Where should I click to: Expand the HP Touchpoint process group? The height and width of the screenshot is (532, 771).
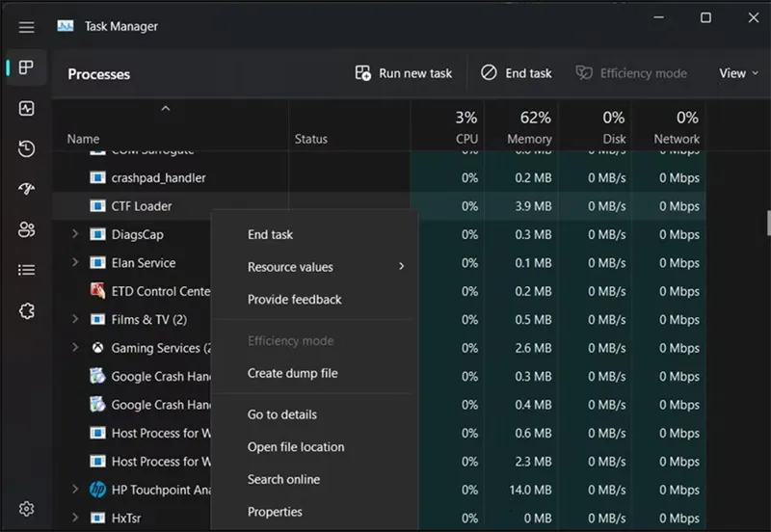coord(75,490)
